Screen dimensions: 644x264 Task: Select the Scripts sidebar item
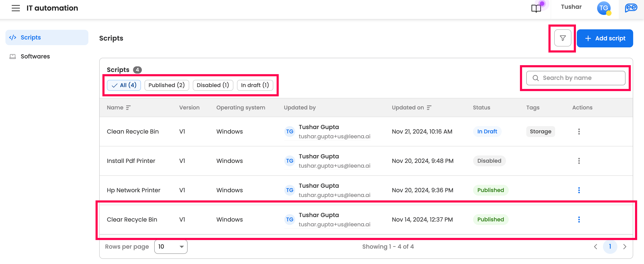click(30, 37)
